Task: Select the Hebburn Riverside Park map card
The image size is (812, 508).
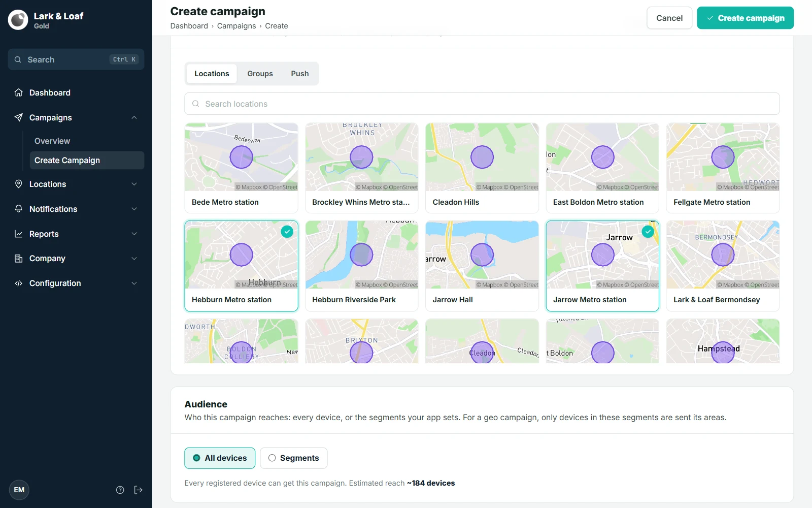Action: pos(361,266)
